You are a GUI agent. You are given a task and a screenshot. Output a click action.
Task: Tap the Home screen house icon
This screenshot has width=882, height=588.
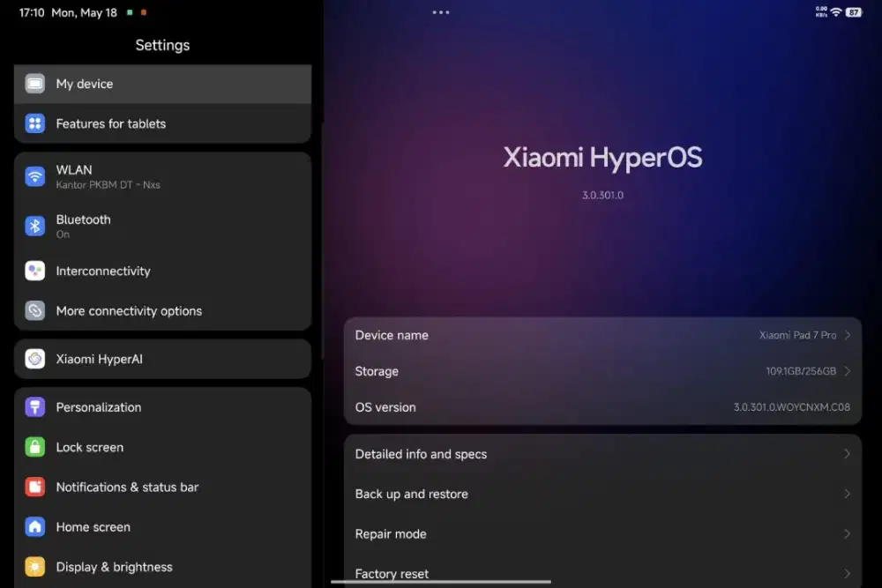(35, 527)
